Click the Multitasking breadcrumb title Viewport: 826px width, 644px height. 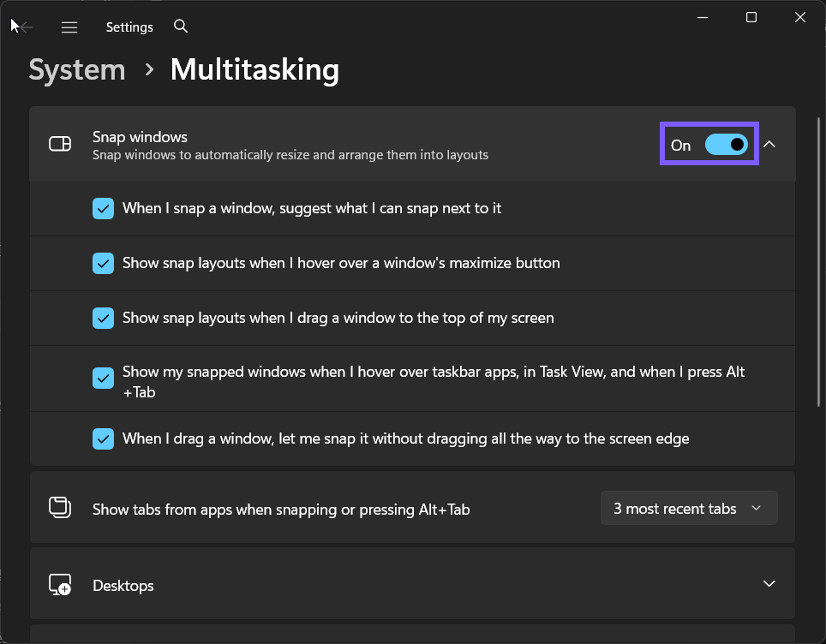pyautogui.click(x=255, y=69)
